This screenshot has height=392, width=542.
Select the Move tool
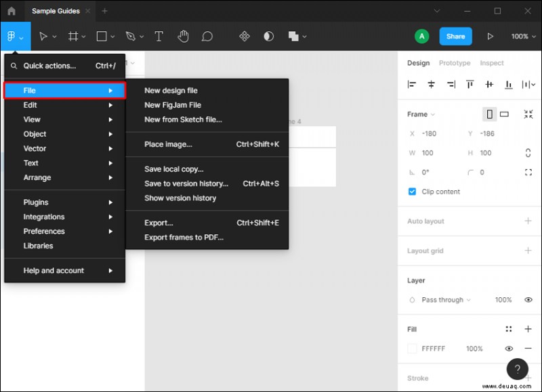pyautogui.click(x=42, y=37)
